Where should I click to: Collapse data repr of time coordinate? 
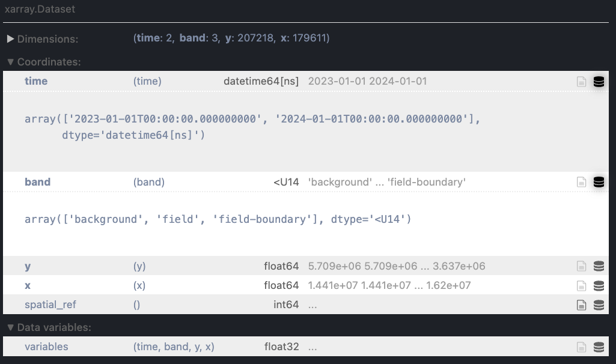point(599,82)
